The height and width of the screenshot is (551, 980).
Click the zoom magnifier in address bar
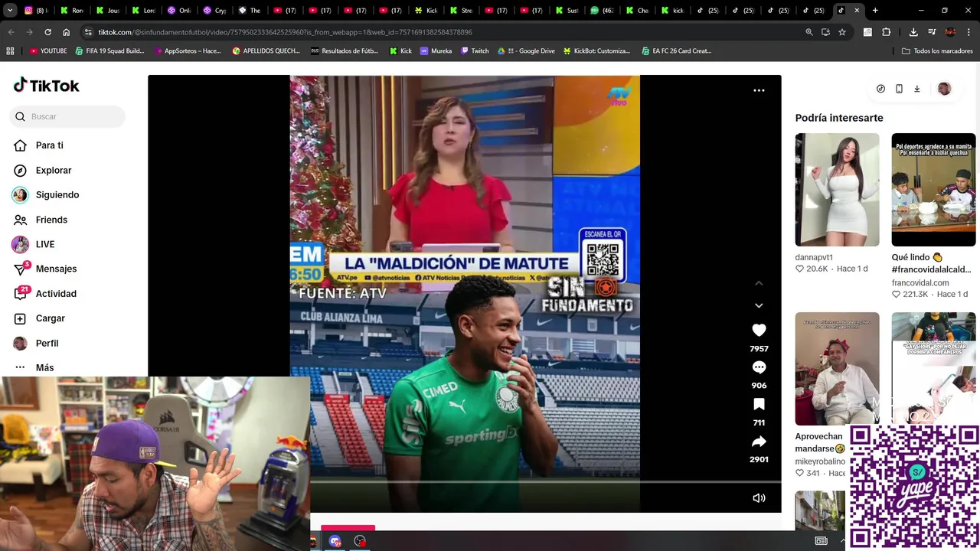coord(808,32)
